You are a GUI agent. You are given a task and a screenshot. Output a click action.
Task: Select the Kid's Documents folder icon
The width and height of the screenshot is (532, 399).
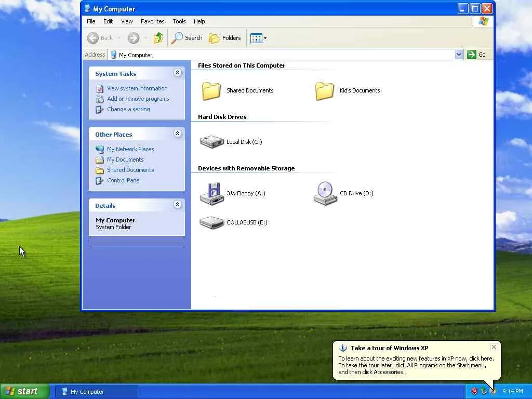(x=325, y=91)
